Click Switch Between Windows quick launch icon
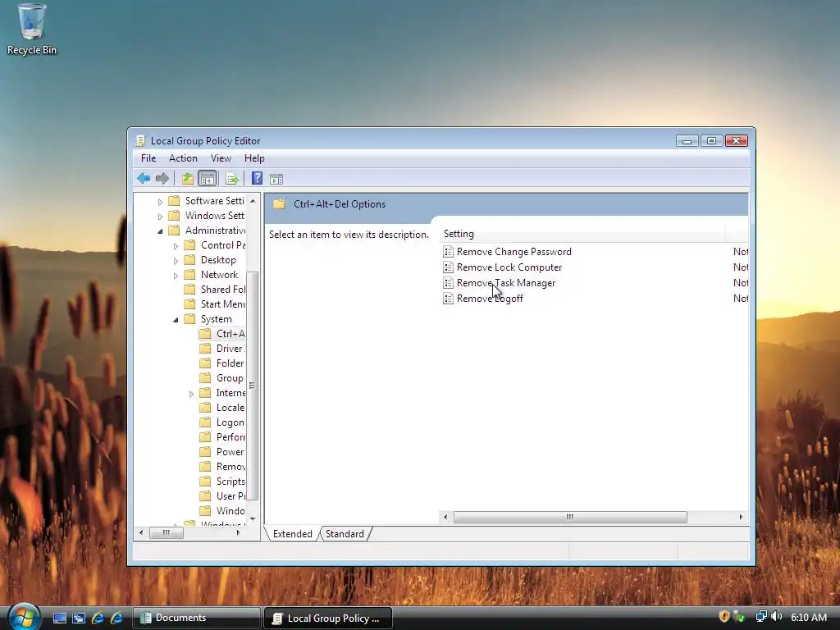The width and height of the screenshot is (840, 630). (x=79, y=618)
